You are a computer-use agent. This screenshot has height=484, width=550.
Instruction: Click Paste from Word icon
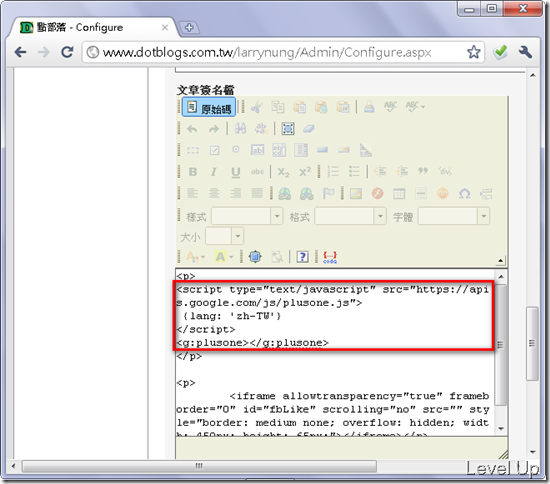pos(343,107)
